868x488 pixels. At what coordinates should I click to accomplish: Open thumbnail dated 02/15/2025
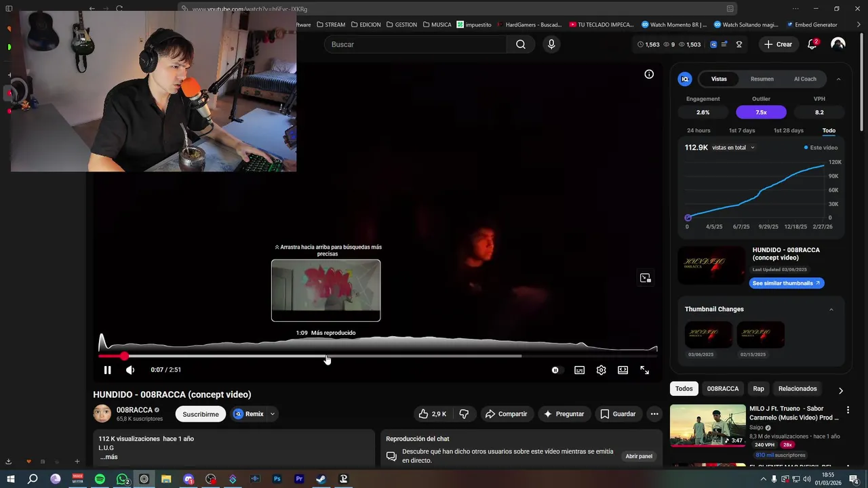tap(761, 335)
